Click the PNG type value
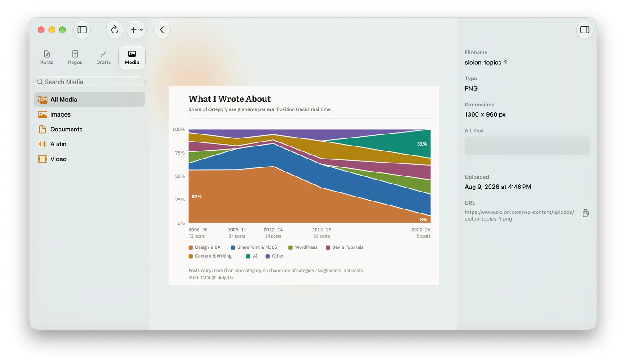This screenshot has width=626, height=364. click(x=471, y=88)
